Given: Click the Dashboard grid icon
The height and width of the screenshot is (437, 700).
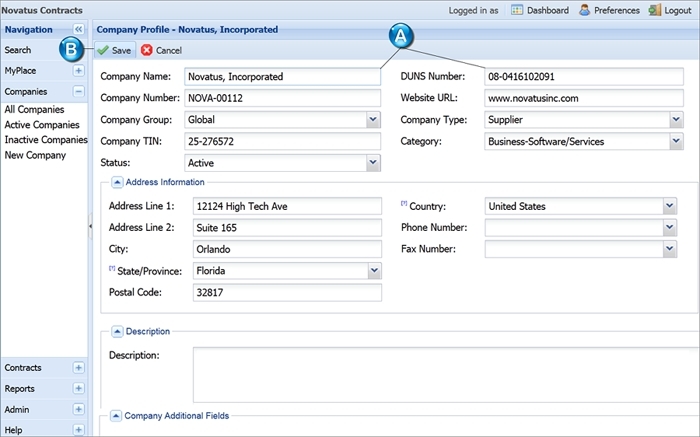Looking at the screenshot, I should tap(517, 10).
